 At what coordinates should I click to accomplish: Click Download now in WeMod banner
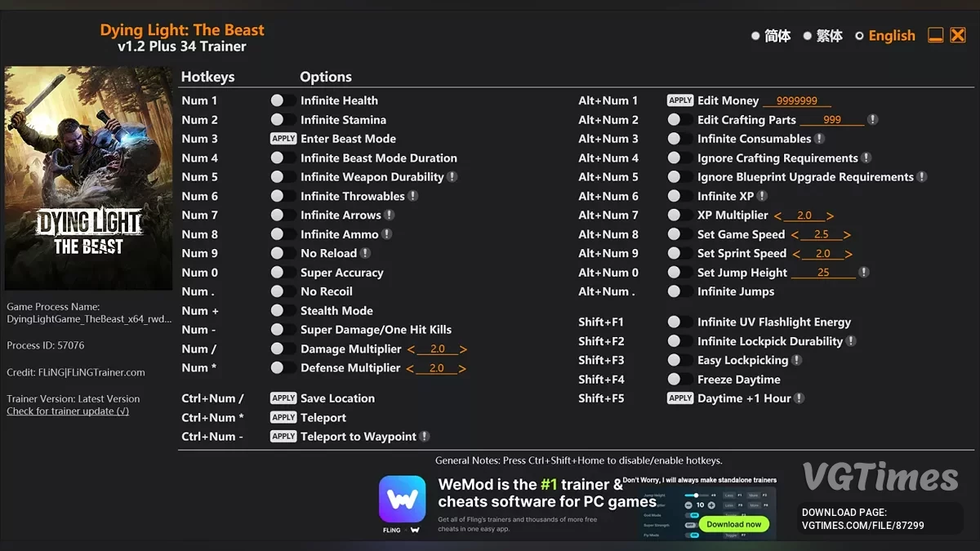(733, 524)
